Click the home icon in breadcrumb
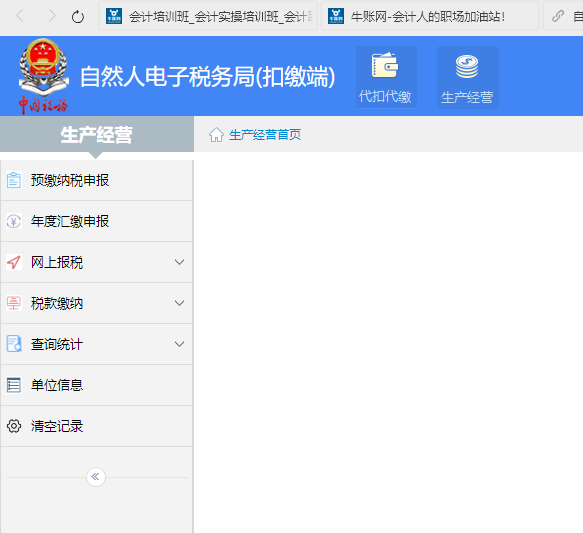The image size is (583, 533). (x=216, y=135)
